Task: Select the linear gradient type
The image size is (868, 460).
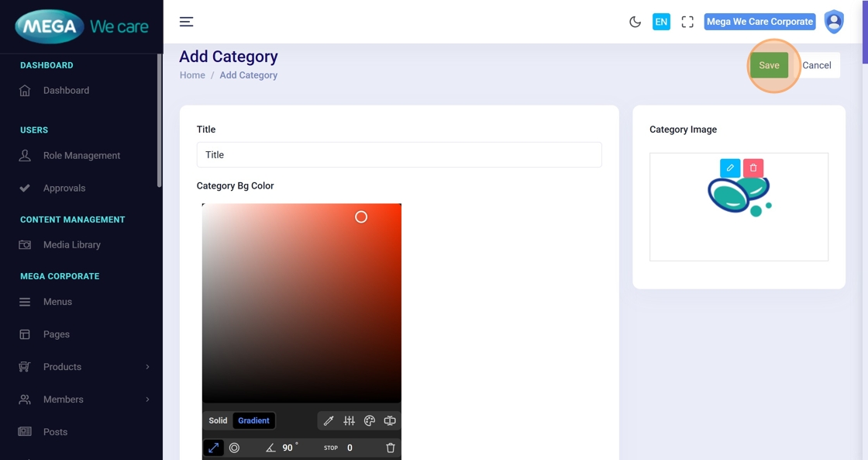Action: click(x=213, y=448)
